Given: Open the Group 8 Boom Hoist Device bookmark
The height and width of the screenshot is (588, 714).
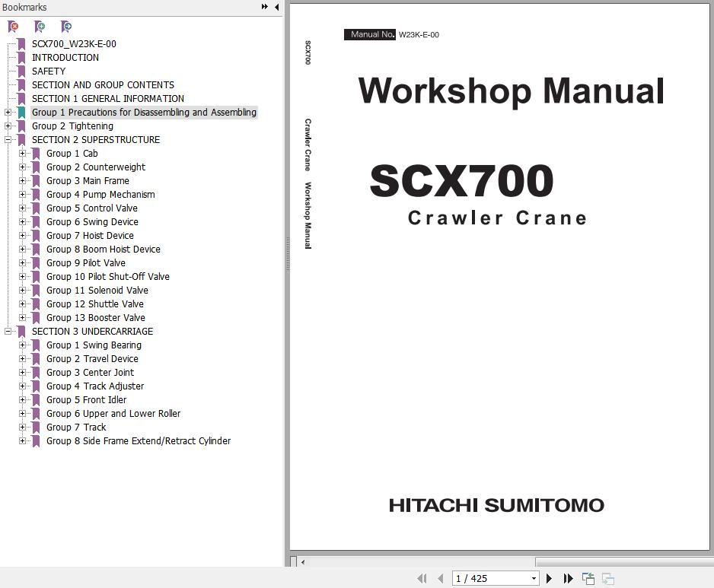Looking at the screenshot, I should [104, 250].
